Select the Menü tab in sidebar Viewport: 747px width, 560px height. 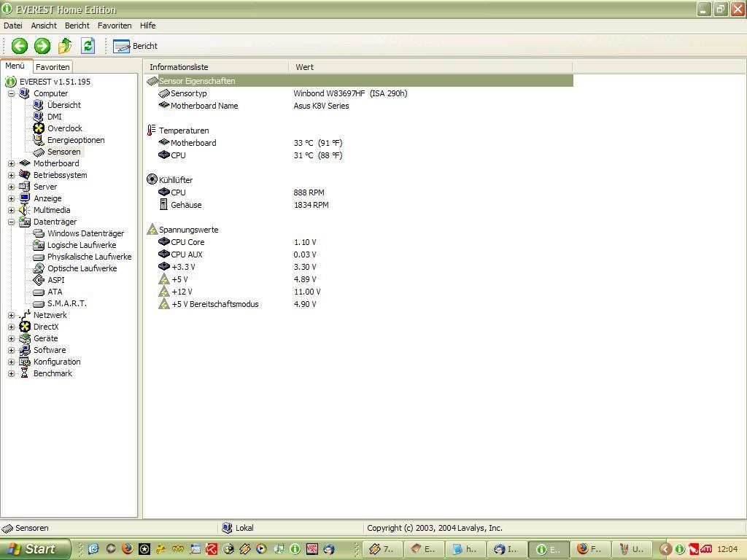pyautogui.click(x=16, y=66)
